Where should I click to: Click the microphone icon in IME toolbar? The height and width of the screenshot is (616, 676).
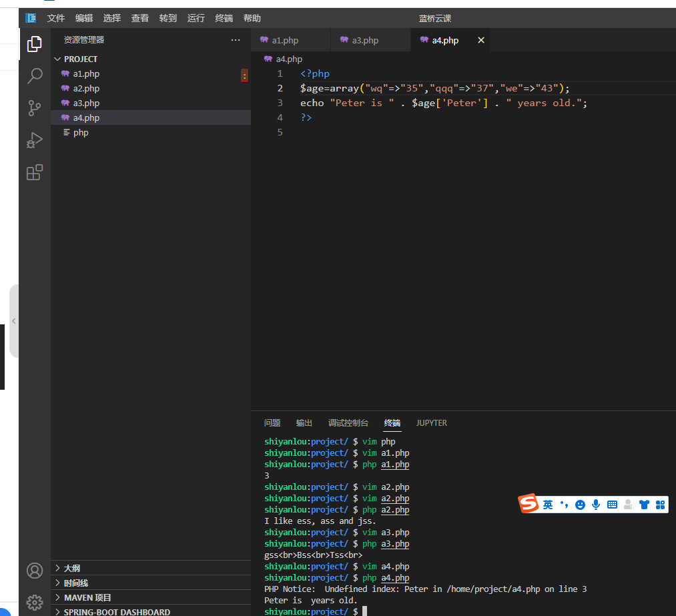(595, 505)
